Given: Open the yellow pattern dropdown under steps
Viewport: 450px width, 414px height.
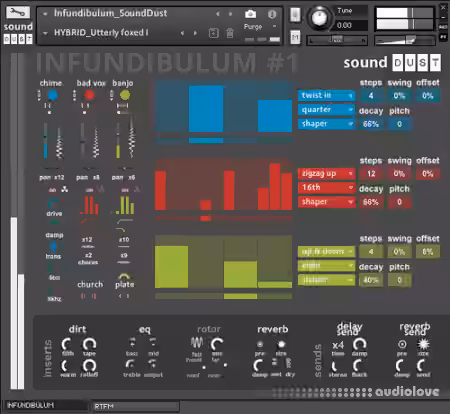Looking at the screenshot, I should click(326, 252).
